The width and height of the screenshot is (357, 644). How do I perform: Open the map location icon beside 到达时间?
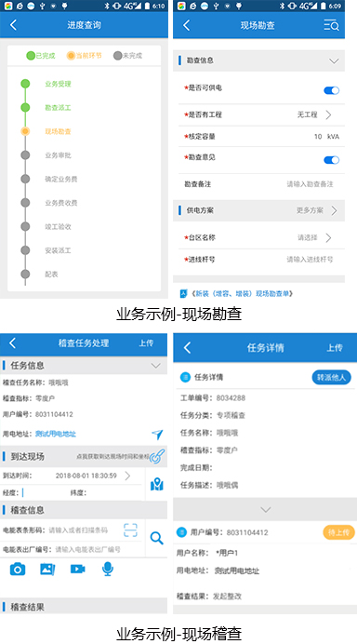point(157,485)
